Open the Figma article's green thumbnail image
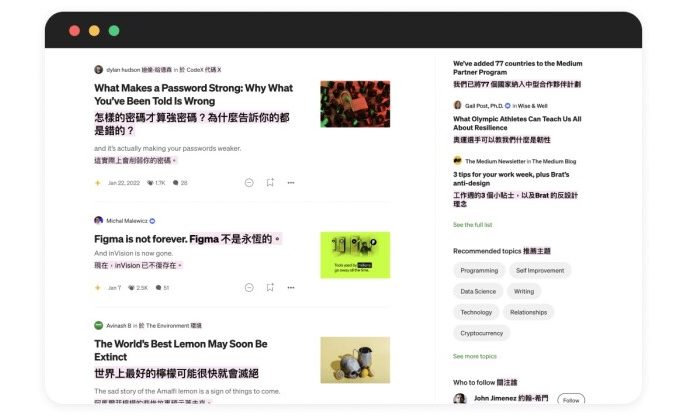 (x=355, y=255)
